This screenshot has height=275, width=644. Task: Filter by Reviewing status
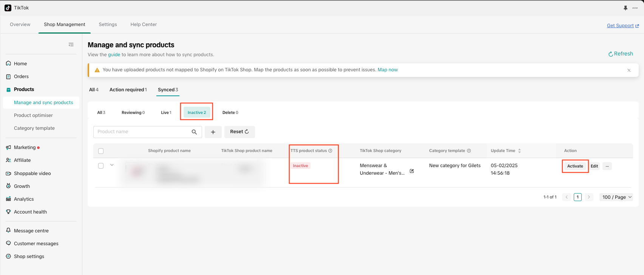pyautogui.click(x=133, y=112)
